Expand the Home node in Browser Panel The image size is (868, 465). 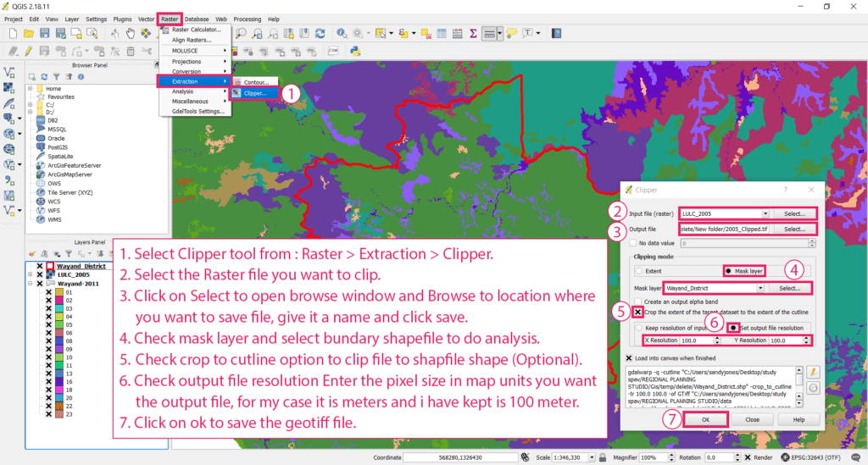click(31, 88)
